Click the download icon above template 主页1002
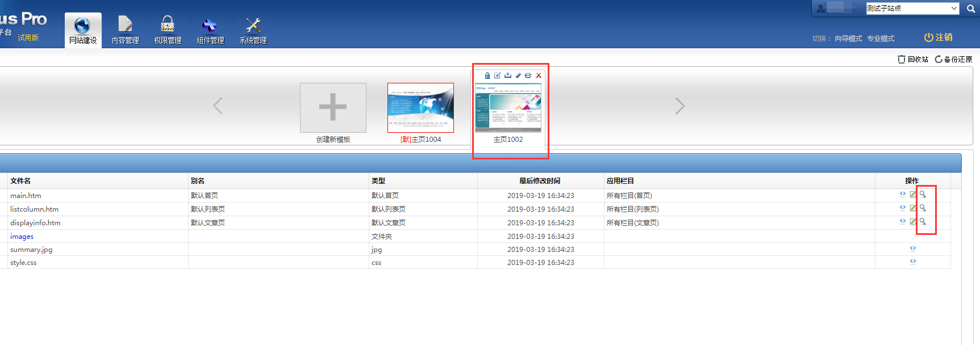 [508, 75]
